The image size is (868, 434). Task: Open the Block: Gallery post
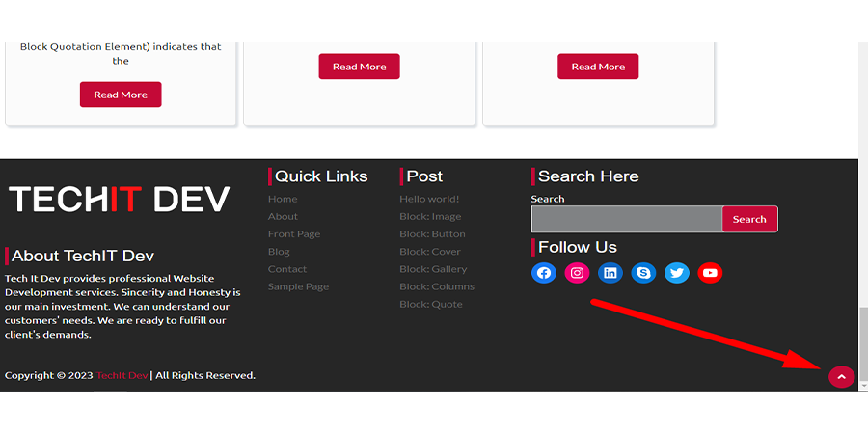pos(433,269)
